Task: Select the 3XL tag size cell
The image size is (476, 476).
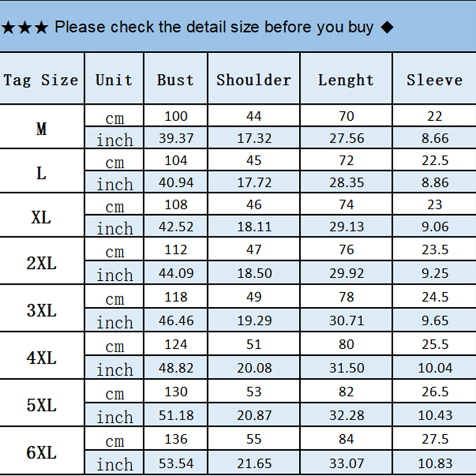Action: point(42,310)
